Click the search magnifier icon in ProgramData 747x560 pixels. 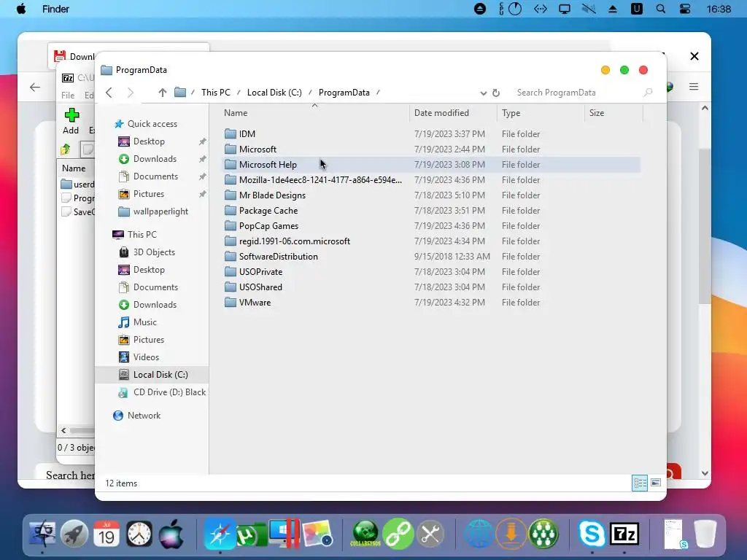(x=648, y=93)
